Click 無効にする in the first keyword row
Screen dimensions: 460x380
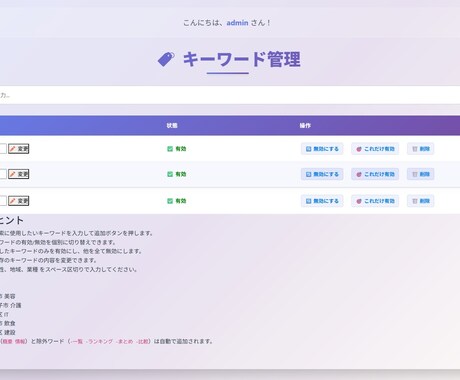pyautogui.click(x=322, y=149)
